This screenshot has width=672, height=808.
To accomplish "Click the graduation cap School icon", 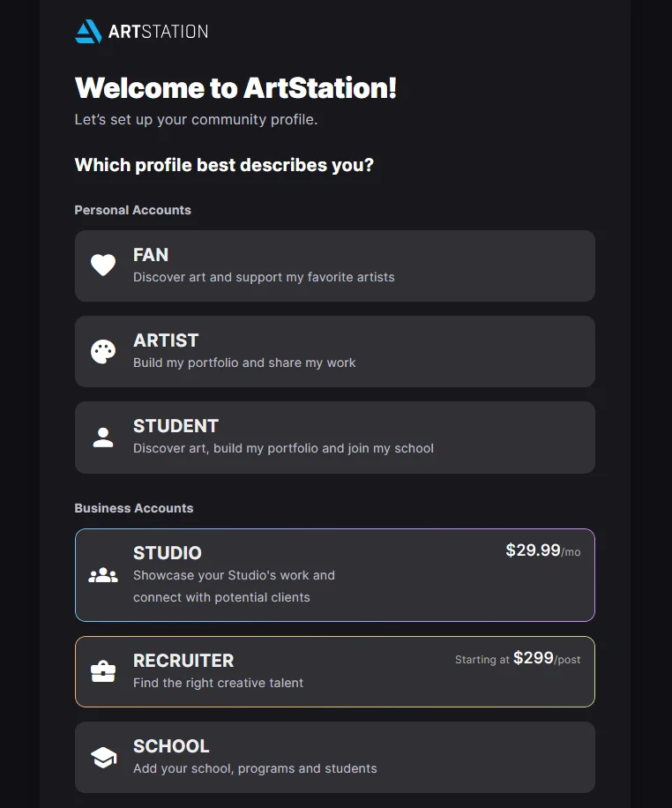I will (103, 757).
